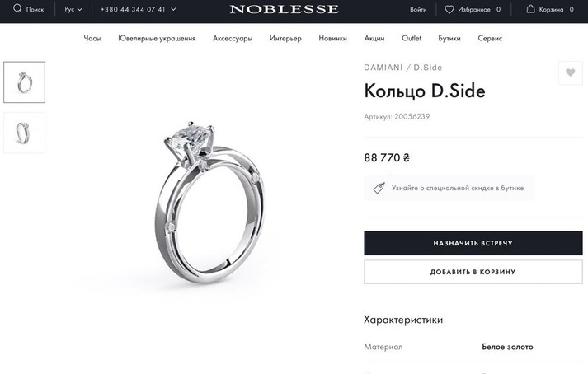Go to the Outlet section

[412, 39]
